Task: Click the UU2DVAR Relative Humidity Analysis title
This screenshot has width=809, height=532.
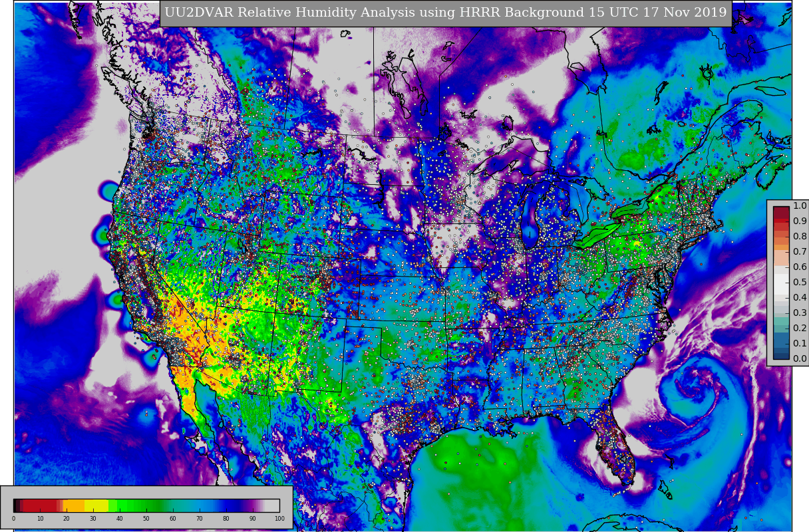Action: click(x=446, y=13)
